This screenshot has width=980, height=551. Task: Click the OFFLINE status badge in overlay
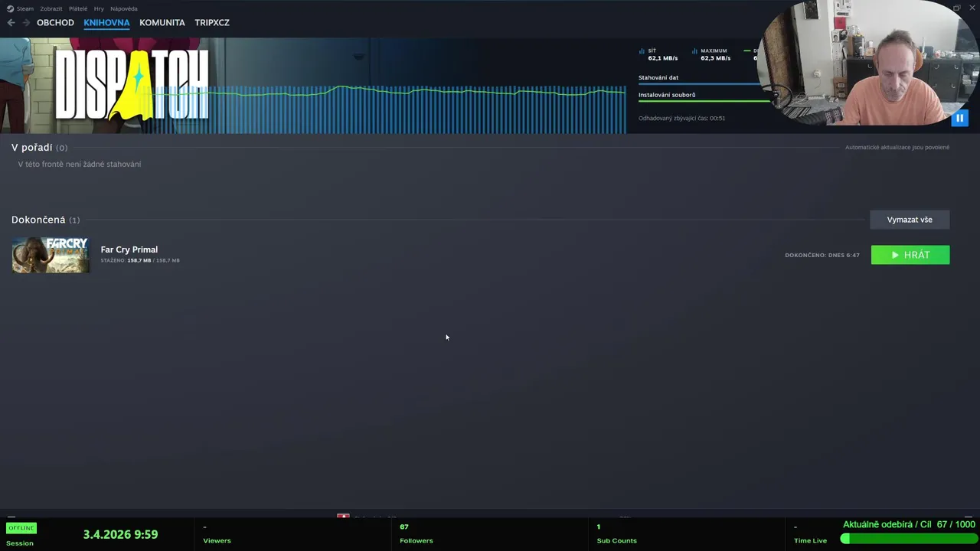tap(21, 528)
